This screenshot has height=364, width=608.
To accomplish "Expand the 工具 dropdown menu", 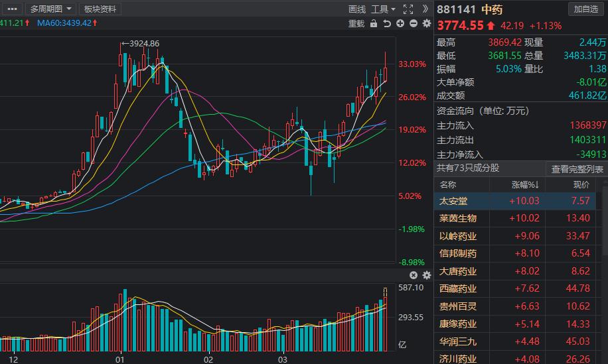I will pyautogui.click(x=383, y=9).
